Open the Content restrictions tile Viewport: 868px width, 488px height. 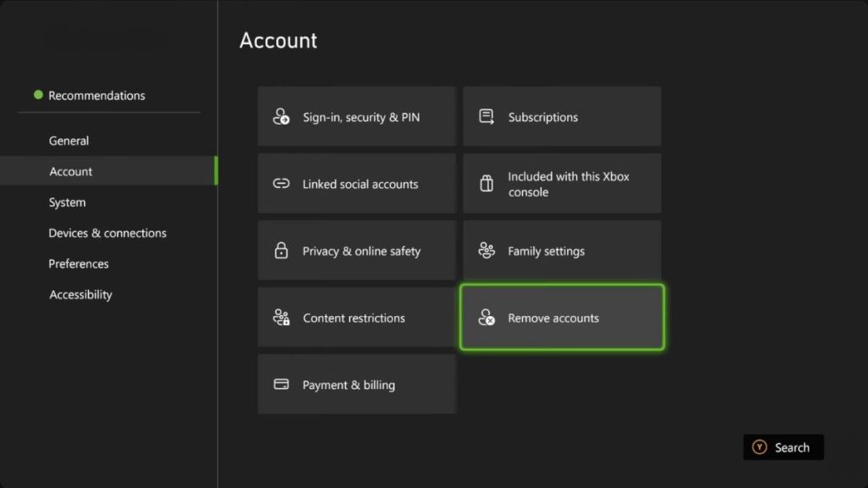click(x=357, y=317)
